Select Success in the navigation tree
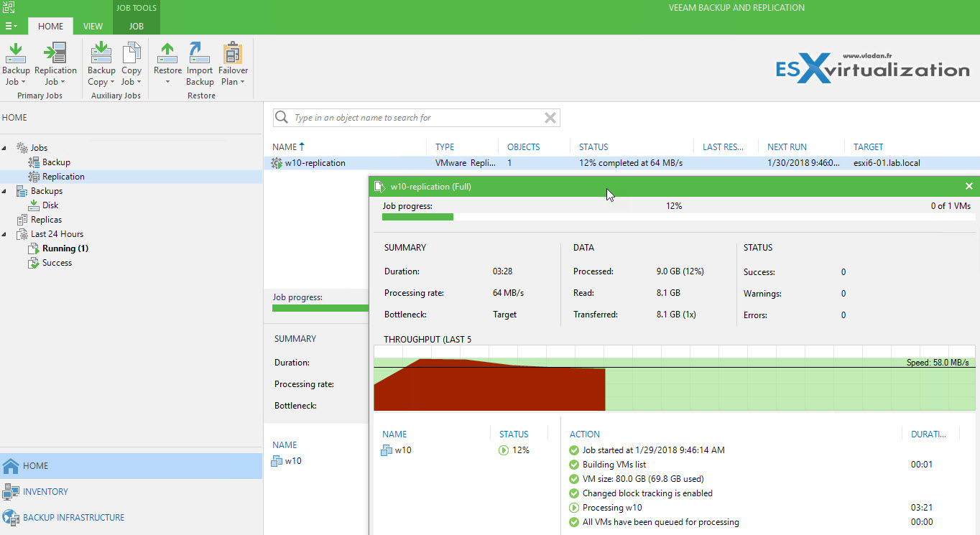980x535 pixels. 57,263
